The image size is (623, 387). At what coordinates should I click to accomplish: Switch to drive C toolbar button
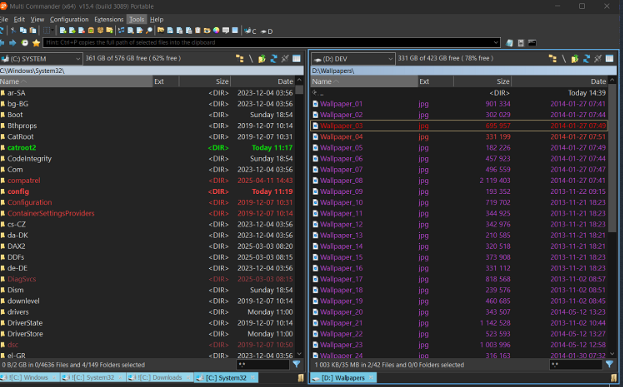[250, 31]
